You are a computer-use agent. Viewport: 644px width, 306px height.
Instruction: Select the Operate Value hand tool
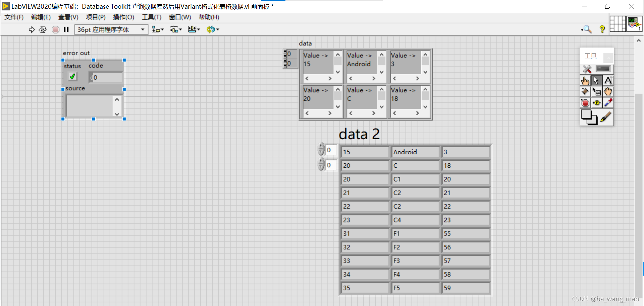(x=585, y=80)
